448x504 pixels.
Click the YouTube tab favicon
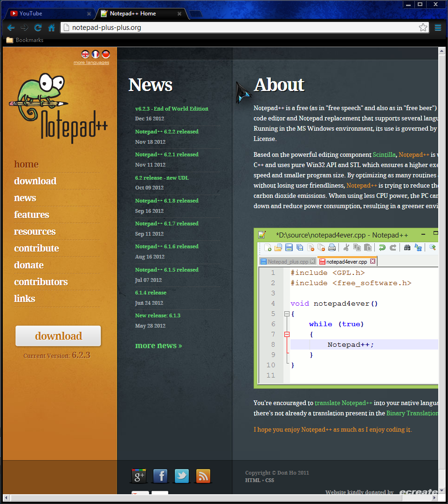click(14, 14)
